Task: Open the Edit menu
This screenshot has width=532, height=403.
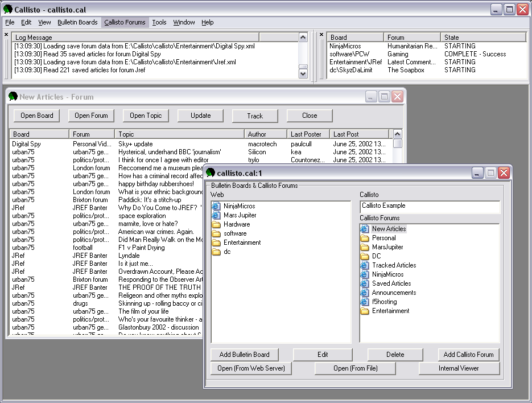Action: pyautogui.click(x=26, y=22)
